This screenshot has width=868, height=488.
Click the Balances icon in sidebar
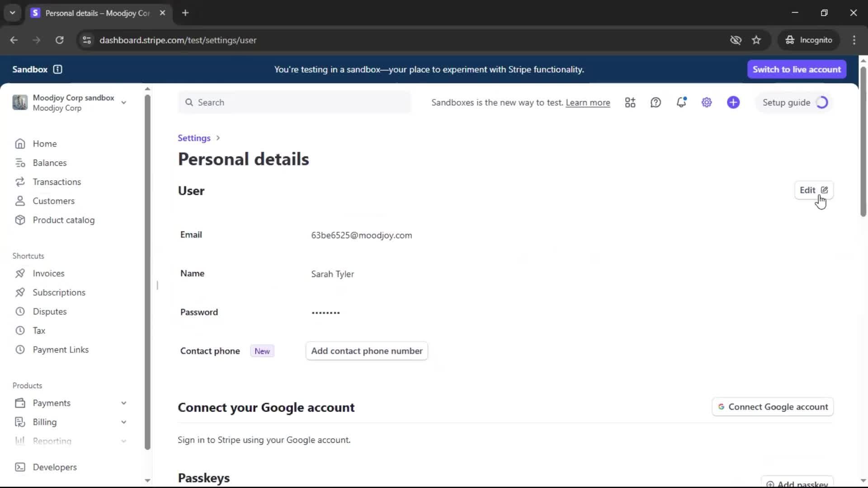20,163
